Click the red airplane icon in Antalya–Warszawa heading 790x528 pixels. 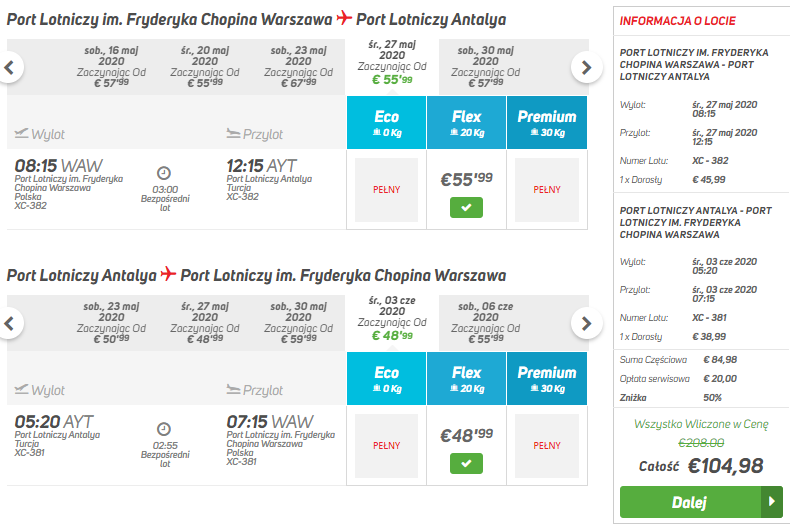click(x=168, y=274)
